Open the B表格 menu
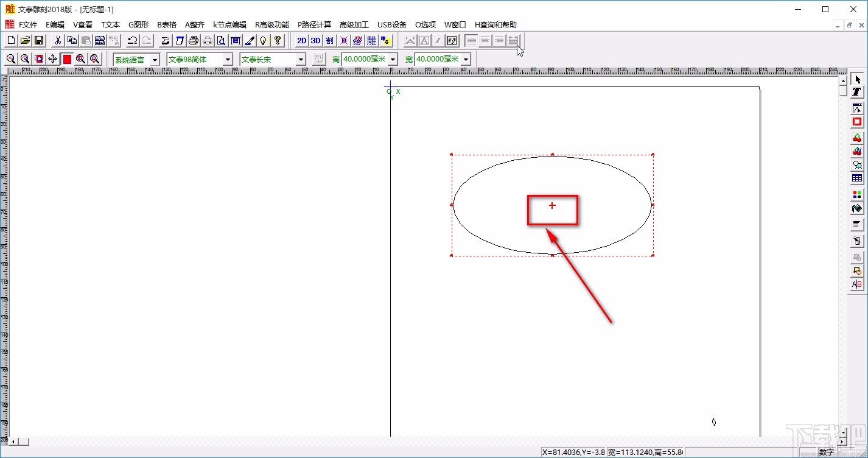Image resolution: width=868 pixels, height=458 pixels. tap(167, 25)
